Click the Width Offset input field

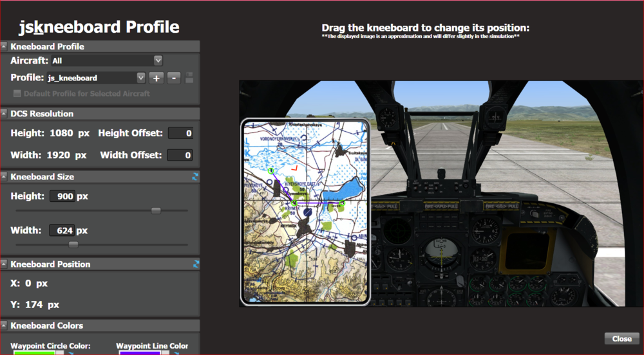[180, 155]
